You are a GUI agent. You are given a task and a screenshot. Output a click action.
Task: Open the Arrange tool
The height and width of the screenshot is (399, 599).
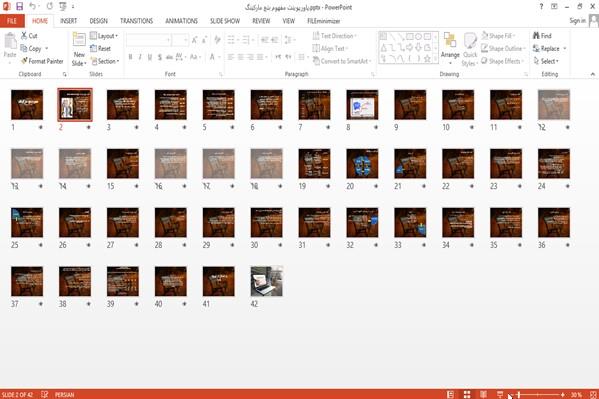click(450, 48)
